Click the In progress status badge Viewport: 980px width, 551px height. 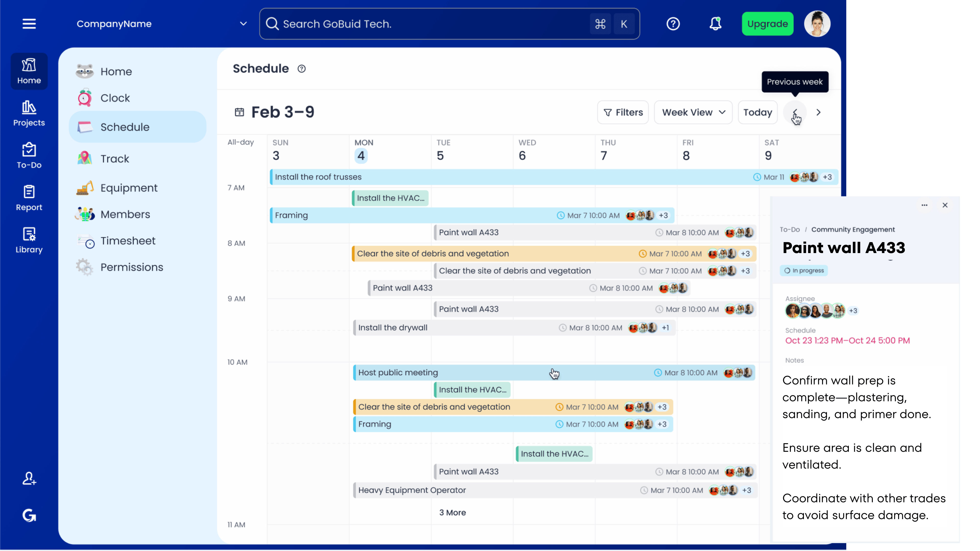[x=804, y=270]
